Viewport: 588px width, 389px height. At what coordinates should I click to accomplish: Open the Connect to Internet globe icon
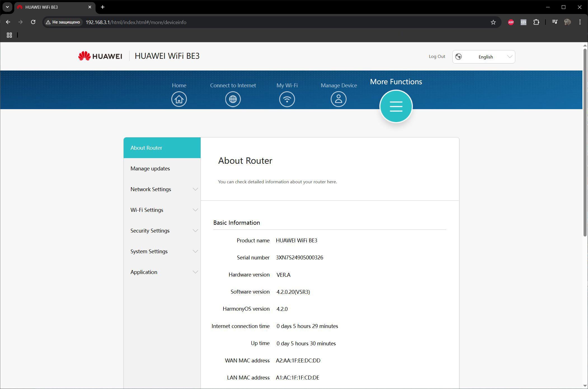point(233,99)
